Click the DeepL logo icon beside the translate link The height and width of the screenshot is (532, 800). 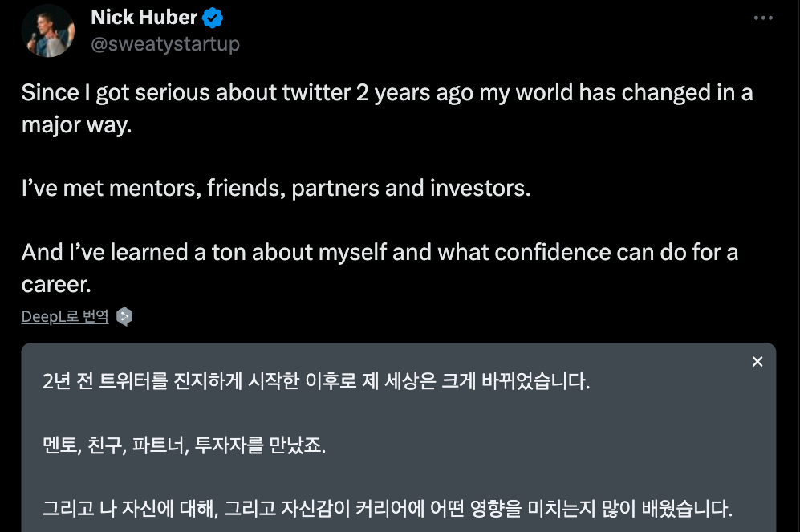[125, 316]
